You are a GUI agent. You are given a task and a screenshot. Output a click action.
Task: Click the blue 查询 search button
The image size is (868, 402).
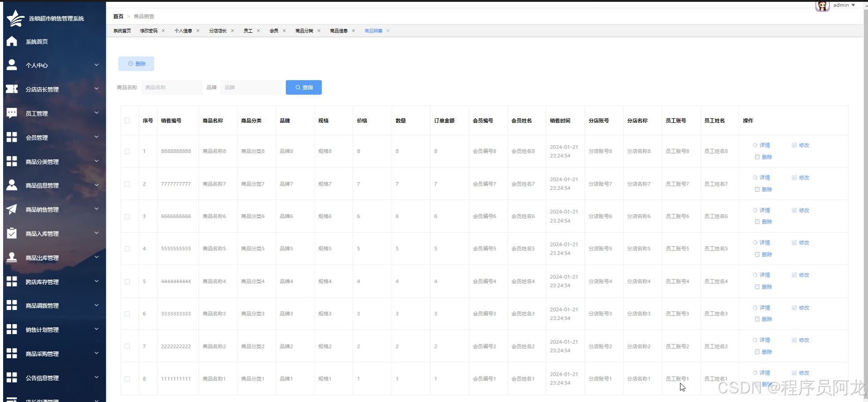click(304, 87)
